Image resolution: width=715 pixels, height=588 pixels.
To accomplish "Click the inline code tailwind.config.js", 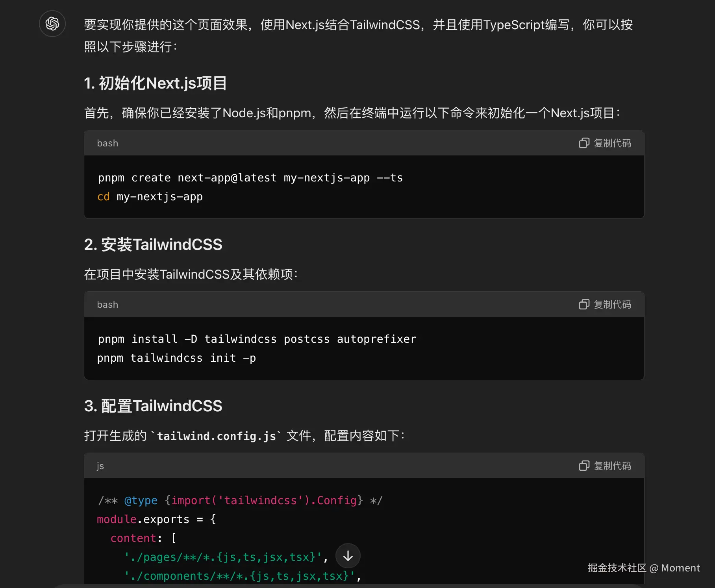I will coord(216,436).
